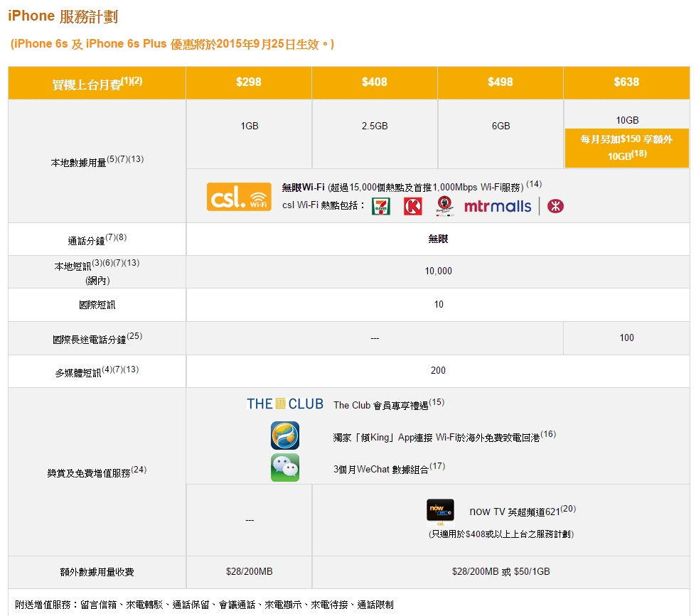
Task: Click the 買機上台月費 header cell
Action: [x=97, y=83]
